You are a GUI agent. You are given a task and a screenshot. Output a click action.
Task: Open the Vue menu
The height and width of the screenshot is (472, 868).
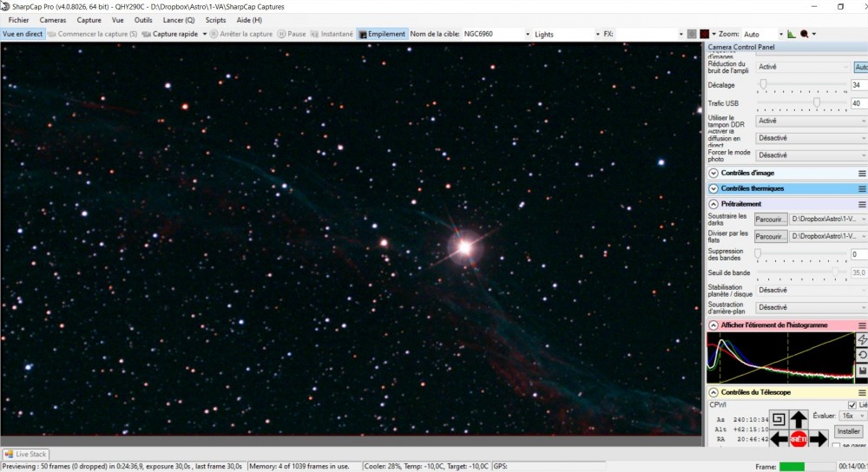coord(117,20)
